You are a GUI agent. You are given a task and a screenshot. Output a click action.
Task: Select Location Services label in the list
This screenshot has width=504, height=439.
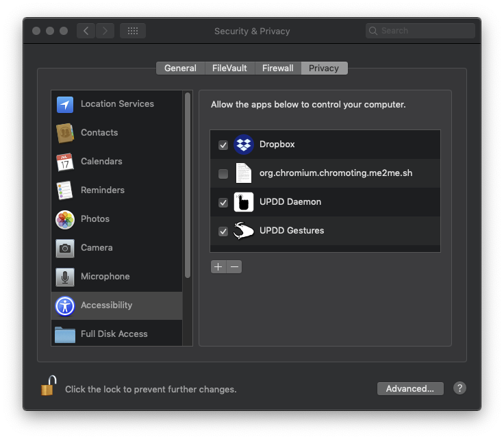point(117,104)
